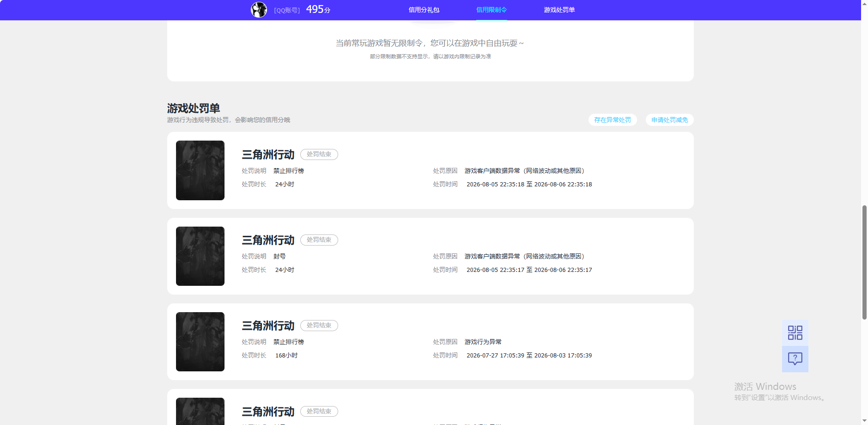Click the 部分限制数据不支持显示 note
This screenshot has height=425, width=868.
tap(431, 56)
